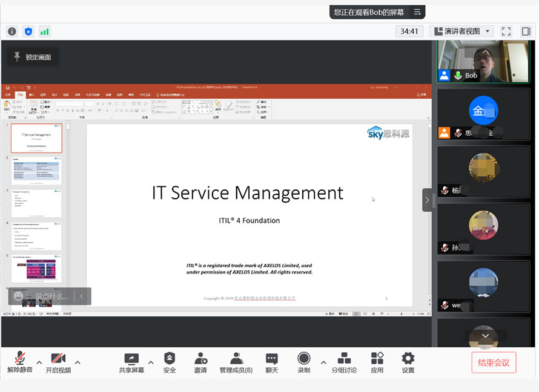Switch to the 插入 Insert ribbon tab

[x=31, y=95]
